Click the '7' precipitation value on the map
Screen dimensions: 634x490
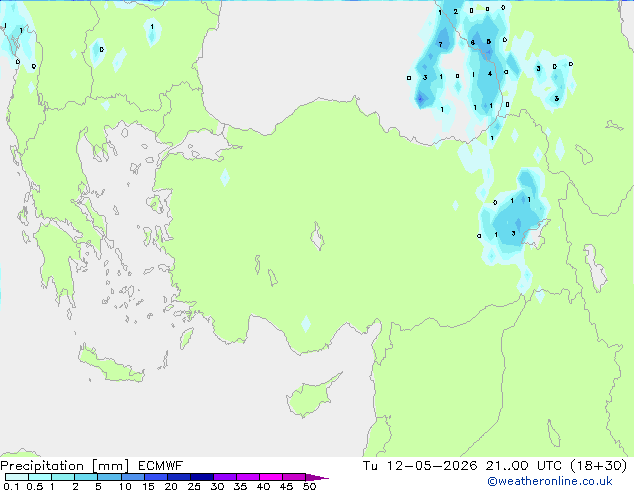click(x=440, y=44)
